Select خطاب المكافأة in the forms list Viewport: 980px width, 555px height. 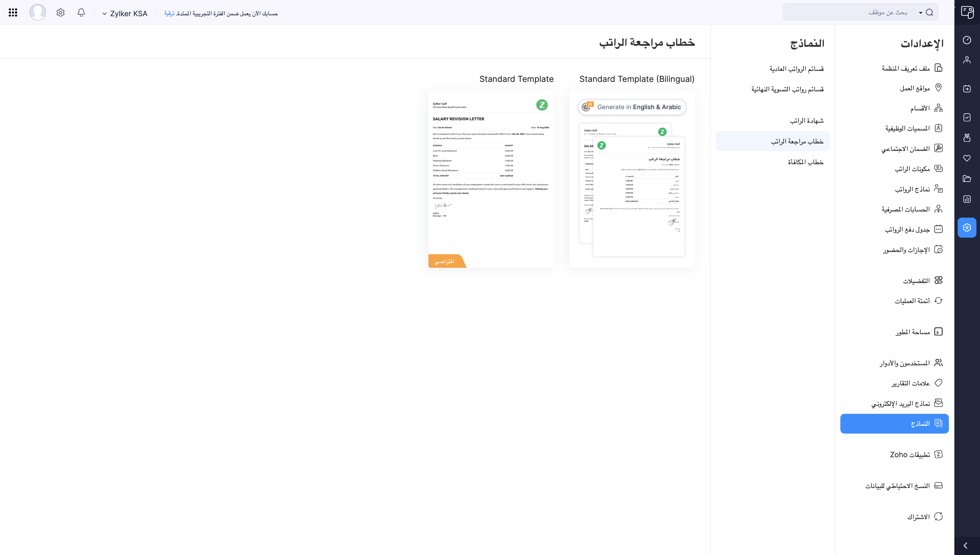click(806, 162)
